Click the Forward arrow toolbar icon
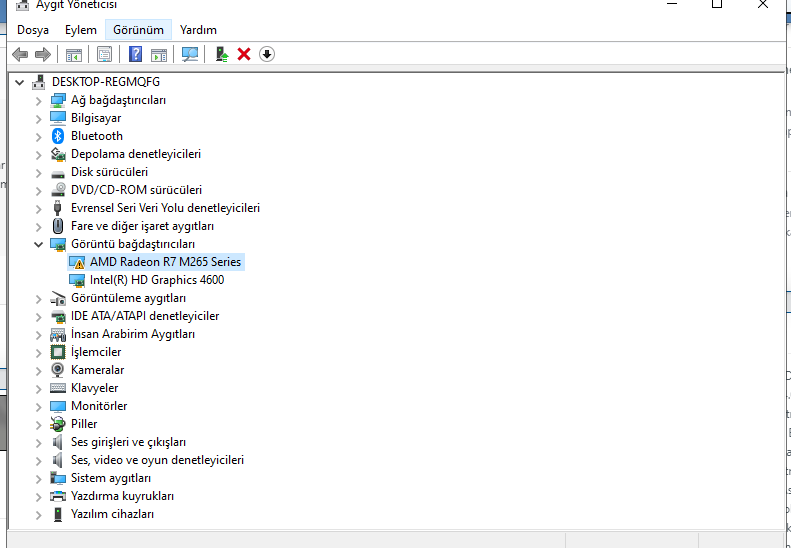Screen dimensions: 791x548 click(43, 54)
